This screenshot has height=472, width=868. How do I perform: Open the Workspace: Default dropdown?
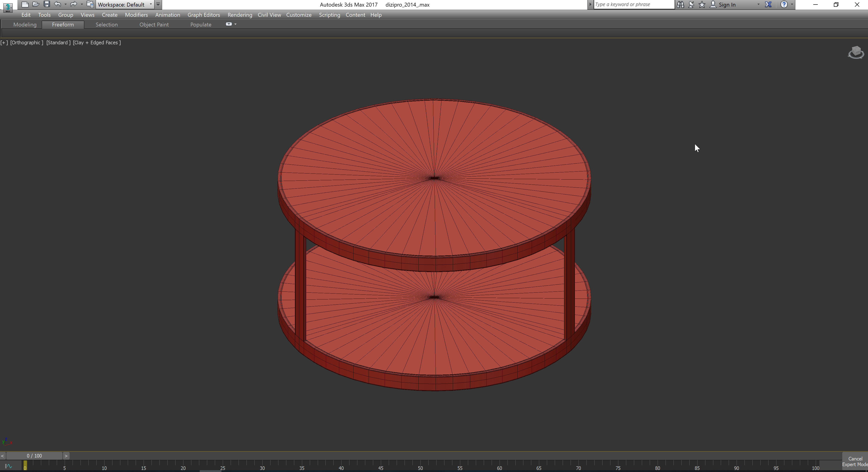125,4
